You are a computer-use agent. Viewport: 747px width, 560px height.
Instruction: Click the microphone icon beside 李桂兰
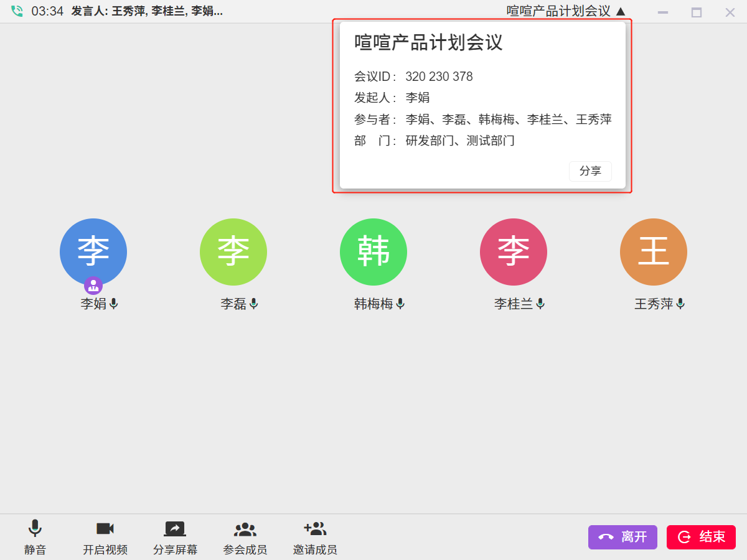[x=540, y=304]
